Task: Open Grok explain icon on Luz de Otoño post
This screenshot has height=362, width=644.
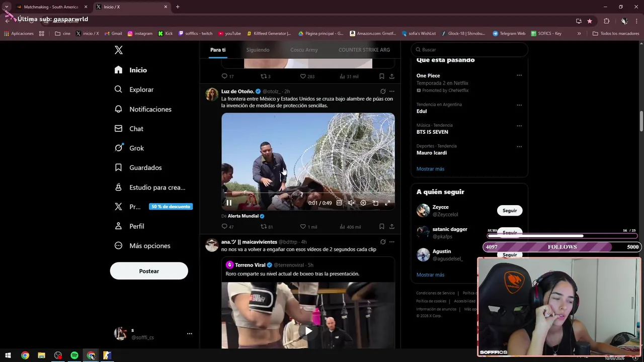Action: 383,92
